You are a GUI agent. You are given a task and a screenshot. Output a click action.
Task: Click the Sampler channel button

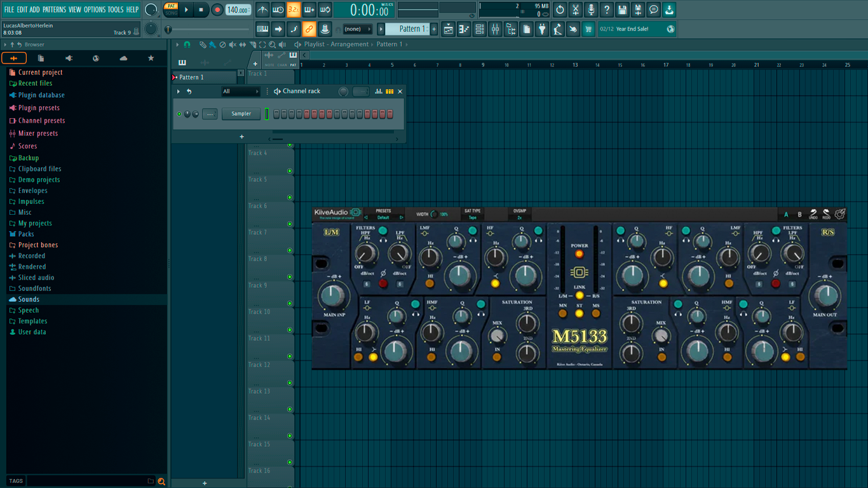tap(241, 114)
